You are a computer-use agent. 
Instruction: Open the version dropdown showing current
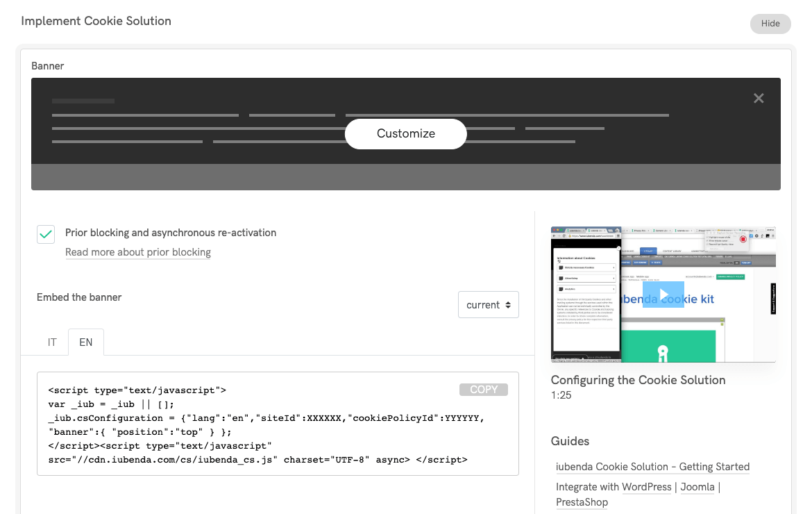pyautogui.click(x=489, y=304)
